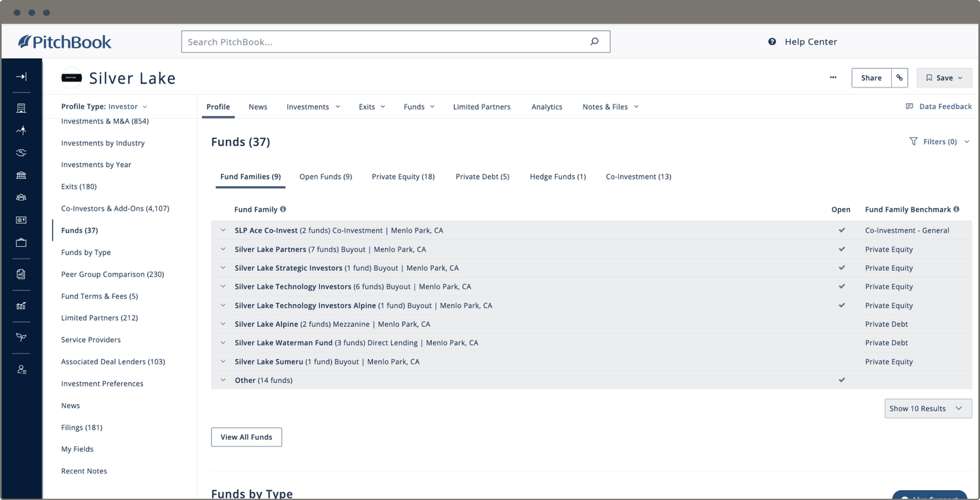
Task: Switch to the Private Equity (18) tab
Action: (403, 177)
